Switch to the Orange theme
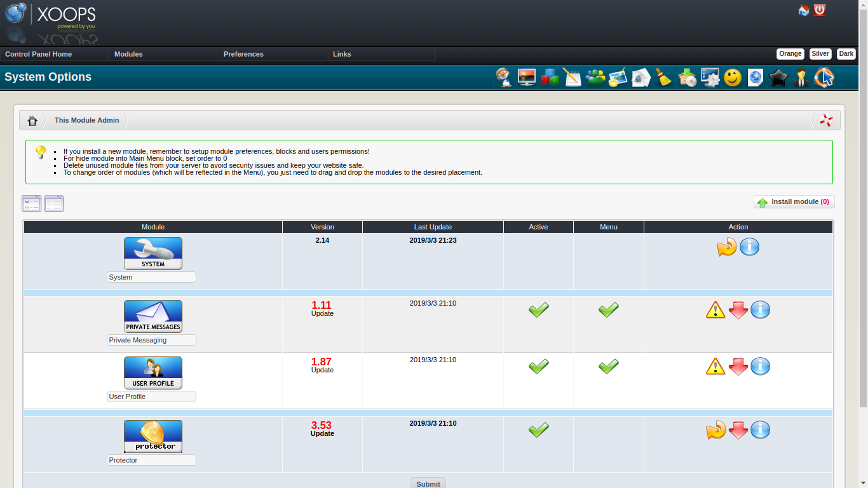 (x=790, y=54)
